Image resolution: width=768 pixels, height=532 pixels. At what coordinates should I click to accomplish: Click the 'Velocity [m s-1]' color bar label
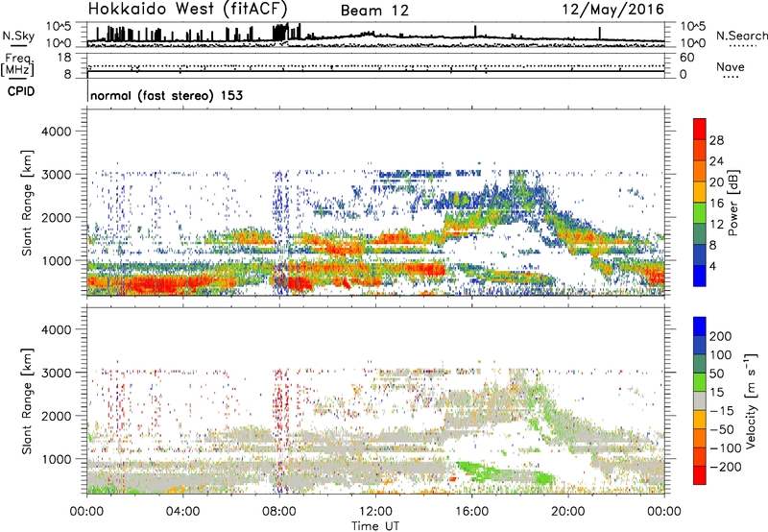[x=750, y=400]
